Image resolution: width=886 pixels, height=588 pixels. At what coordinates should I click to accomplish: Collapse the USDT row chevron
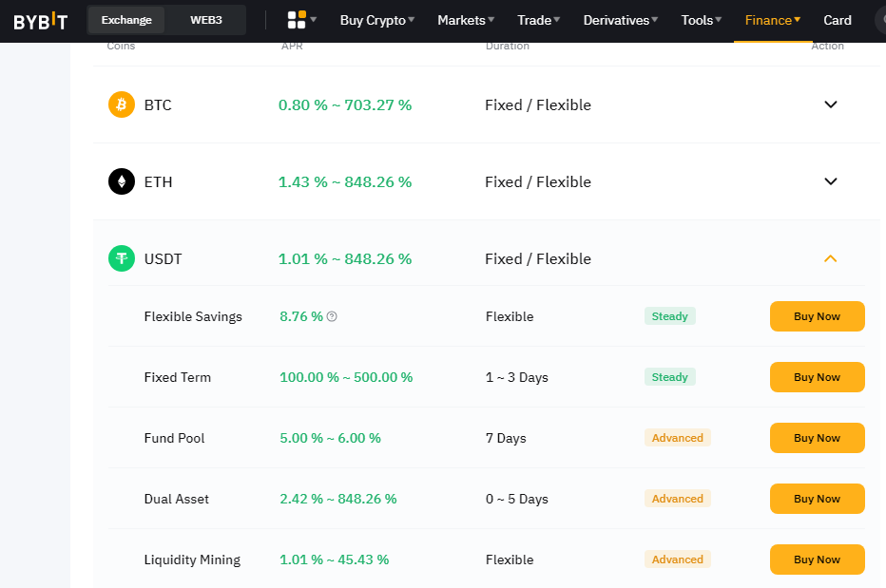(831, 258)
